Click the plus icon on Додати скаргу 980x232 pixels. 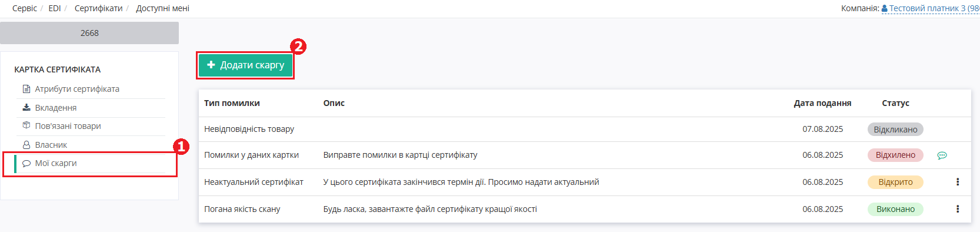(x=211, y=65)
